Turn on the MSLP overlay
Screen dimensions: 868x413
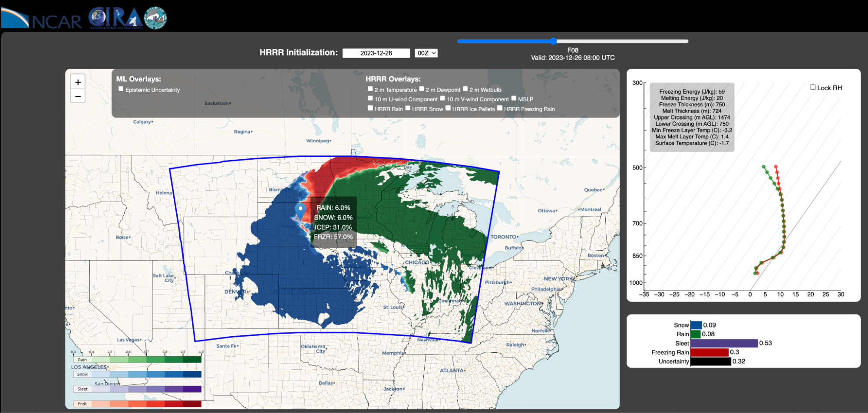coord(514,98)
